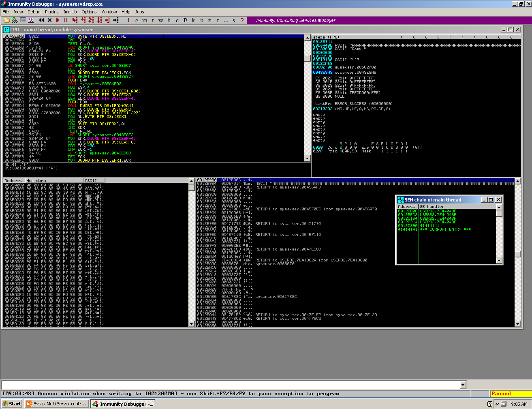The image size is (532, 409).
Task: Show Run trace via r button
Action: click(218, 20)
